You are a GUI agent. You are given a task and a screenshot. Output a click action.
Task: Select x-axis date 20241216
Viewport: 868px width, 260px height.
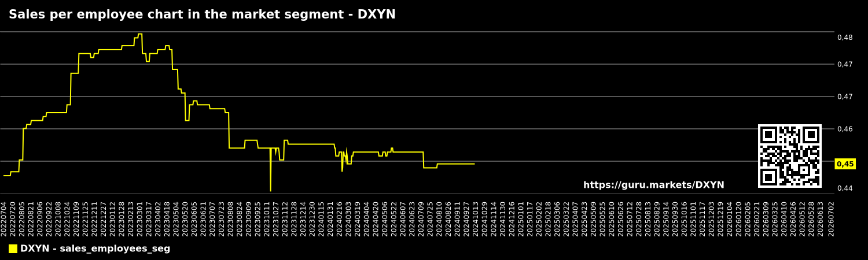click(x=512, y=218)
